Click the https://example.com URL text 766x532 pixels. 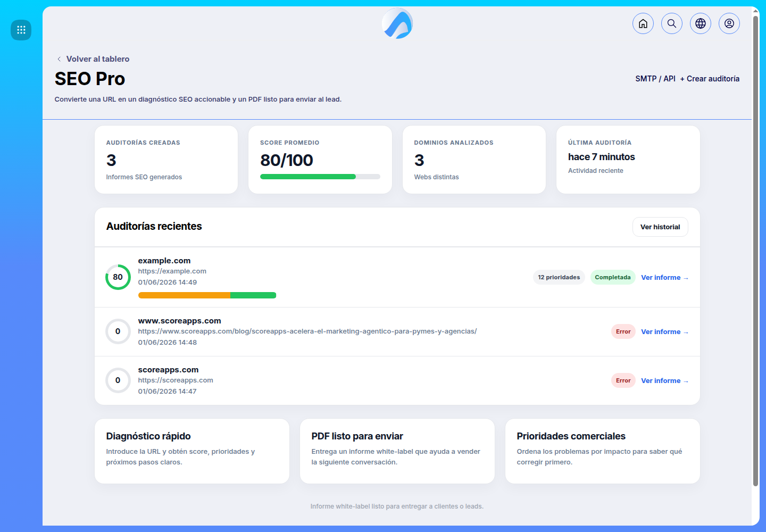(x=172, y=271)
